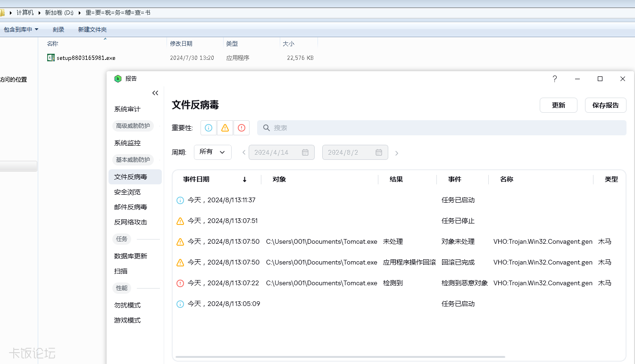Select 安全浏览 in the sidebar
The image size is (635, 364).
click(x=127, y=192)
